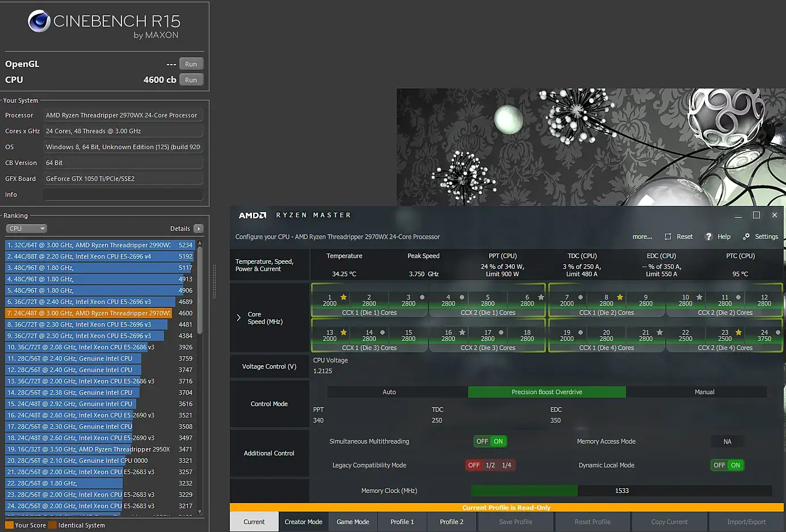
Task: Open the Profile 1 tab
Action: pos(402,522)
